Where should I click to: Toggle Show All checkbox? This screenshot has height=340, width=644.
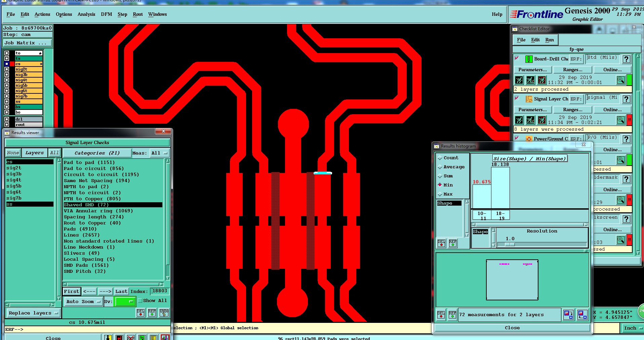(140, 301)
